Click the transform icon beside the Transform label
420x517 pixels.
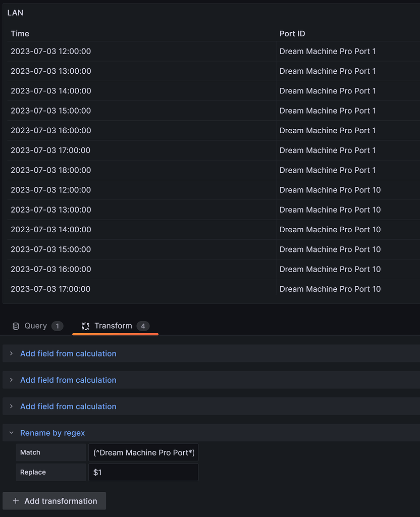coord(86,326)
